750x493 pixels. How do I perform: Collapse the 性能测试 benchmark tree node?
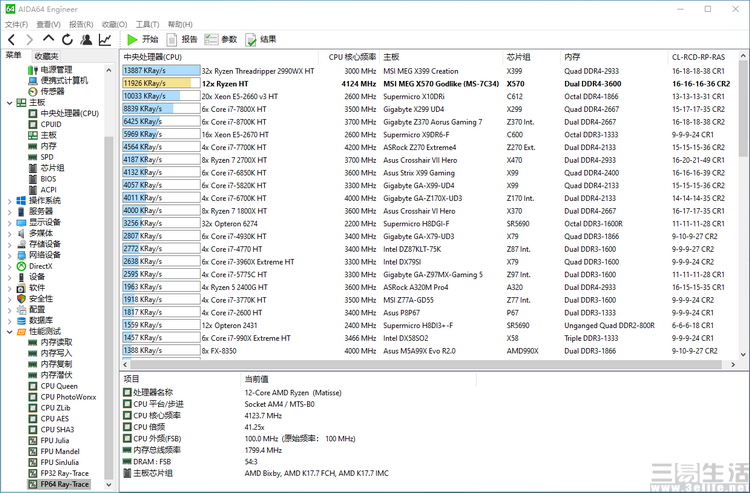pyautogui.click(x=9, y=331)
